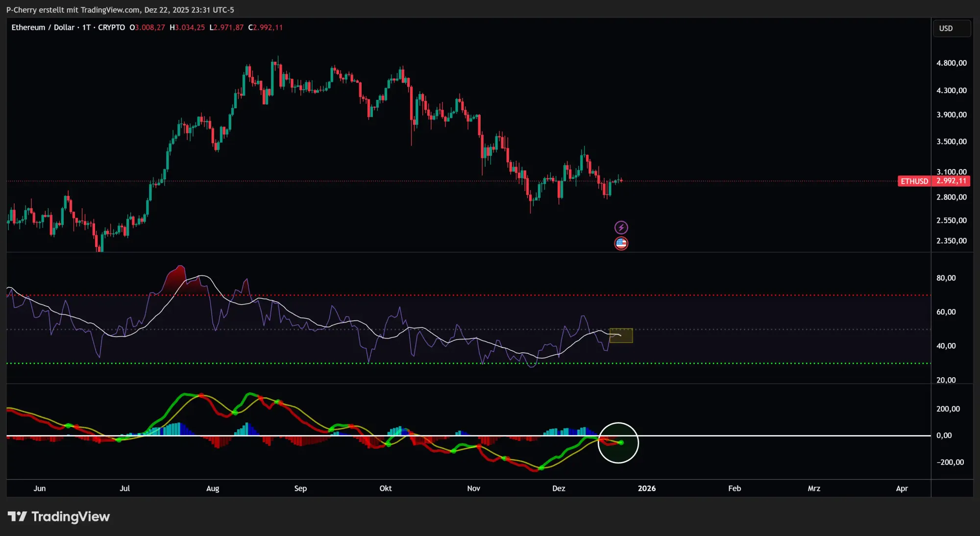Open the US flag economic event icon
The image size is (980, 536).
[621, 243]
